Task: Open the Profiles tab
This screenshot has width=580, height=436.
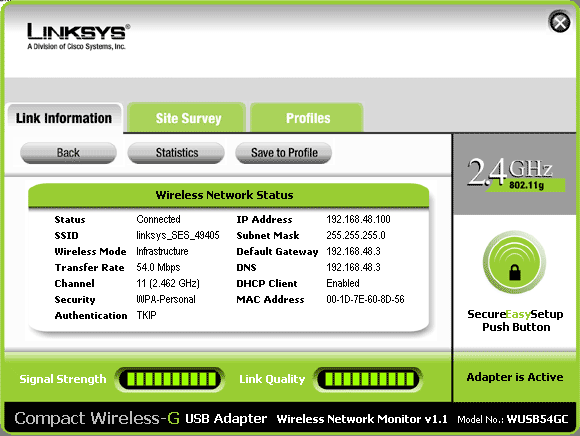Action: (x=307, y=118)
